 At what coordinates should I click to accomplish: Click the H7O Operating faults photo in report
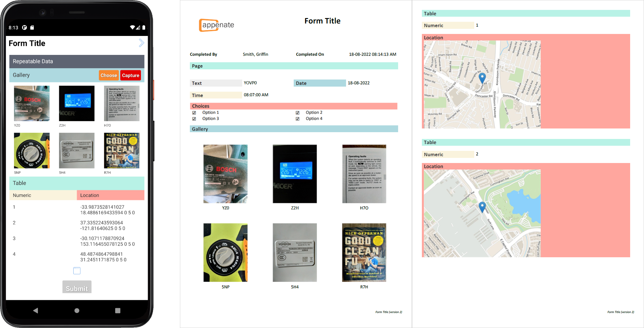point(364,174)
